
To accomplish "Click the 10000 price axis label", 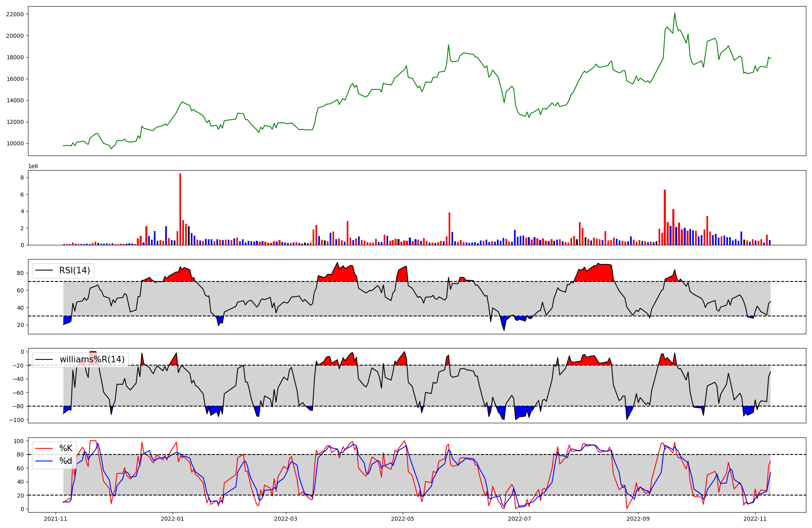I will pyautogui.click(x=15, y=143).
